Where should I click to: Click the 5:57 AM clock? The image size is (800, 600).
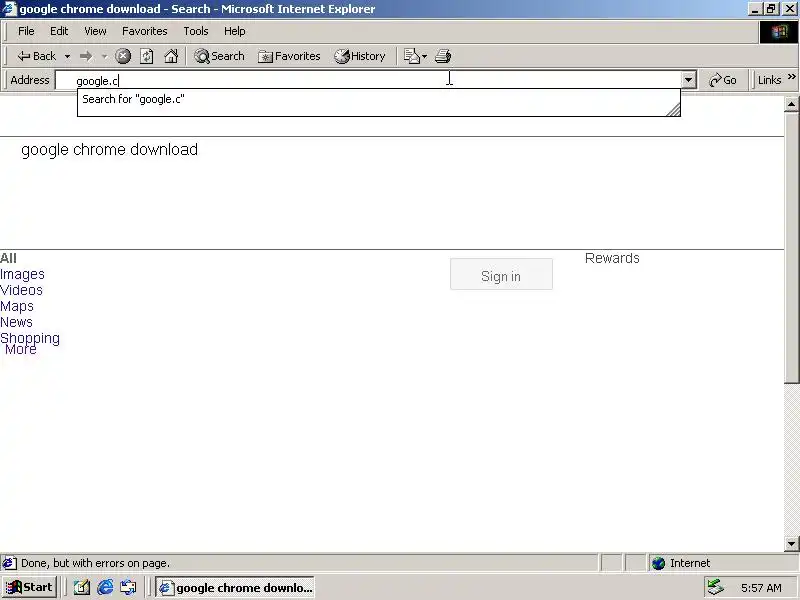(761, 588)
